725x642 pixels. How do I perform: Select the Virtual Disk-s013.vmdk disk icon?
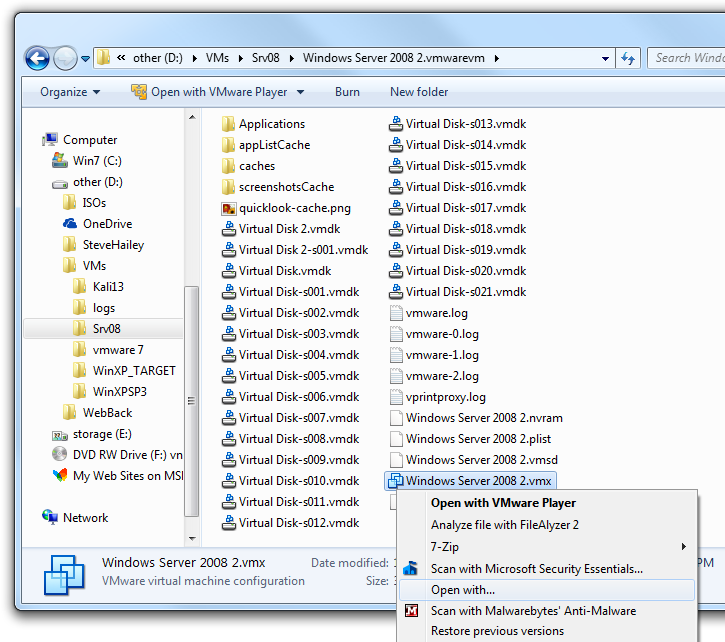395,124
